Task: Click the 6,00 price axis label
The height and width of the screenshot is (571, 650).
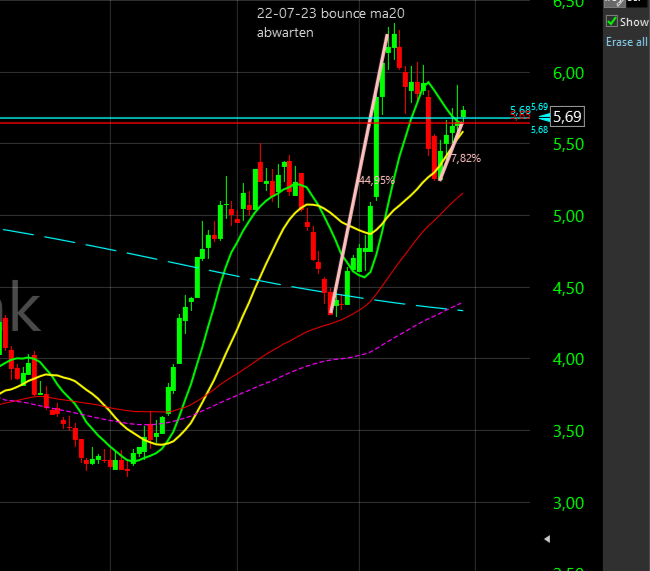Action: point(568,73)
